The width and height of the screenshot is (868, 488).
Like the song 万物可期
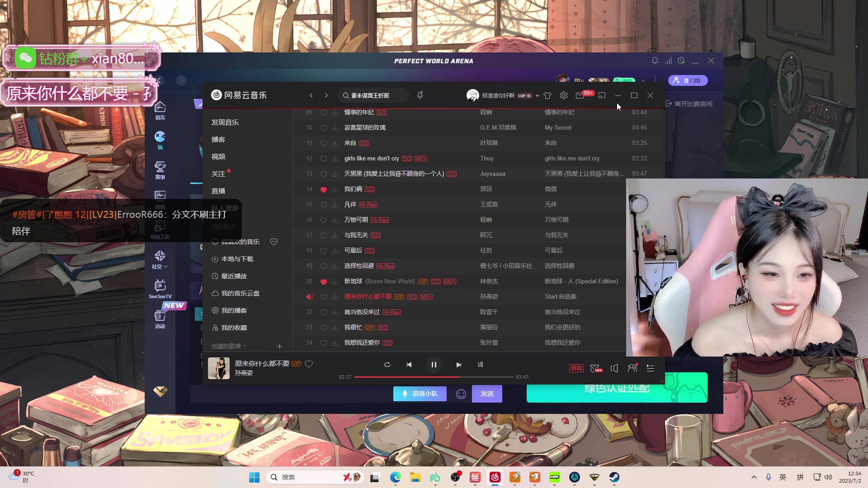point(323,220)
